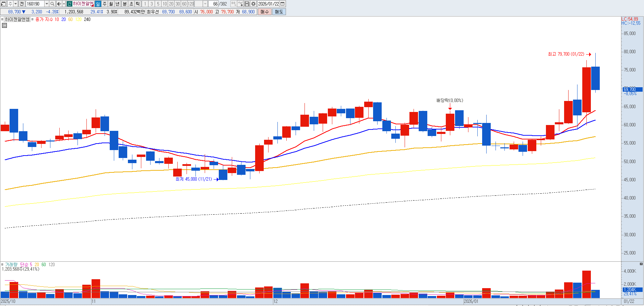Screen dimensions: 644x306
Task: Click the floppy disk save icon
Action: (247, 4)
